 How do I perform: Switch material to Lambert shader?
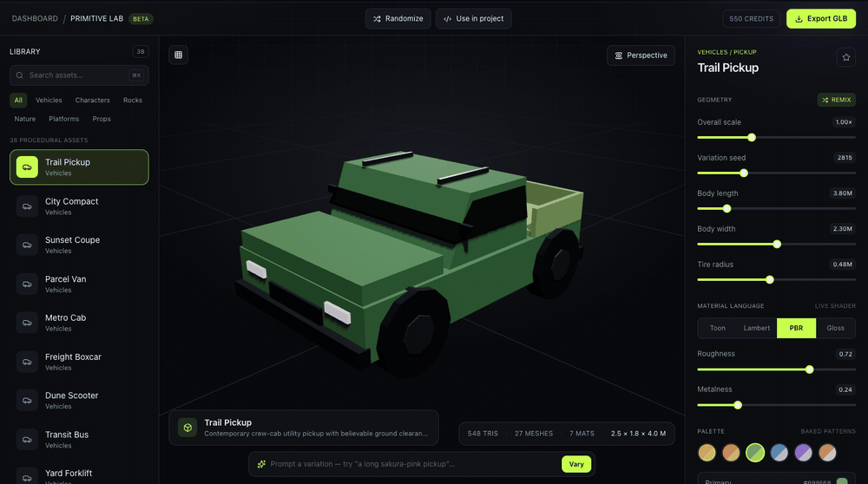tap(756, 328)
